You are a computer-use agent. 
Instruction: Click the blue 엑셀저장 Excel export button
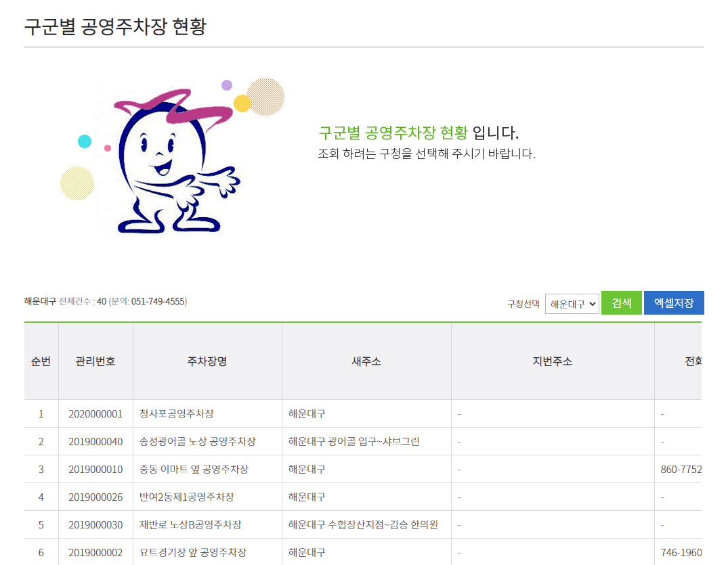pyautogui.click(x=674, y=302)
